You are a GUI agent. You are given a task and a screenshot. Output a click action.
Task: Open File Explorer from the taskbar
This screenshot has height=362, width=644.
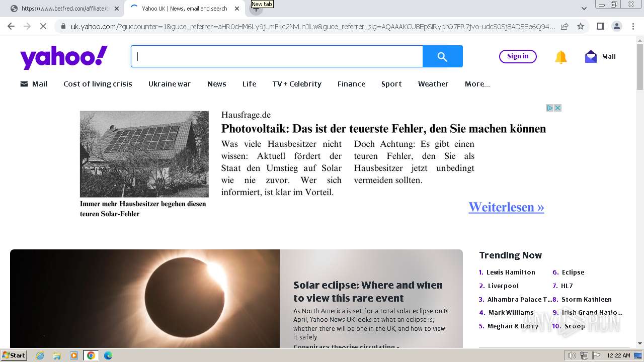point(57,355)
